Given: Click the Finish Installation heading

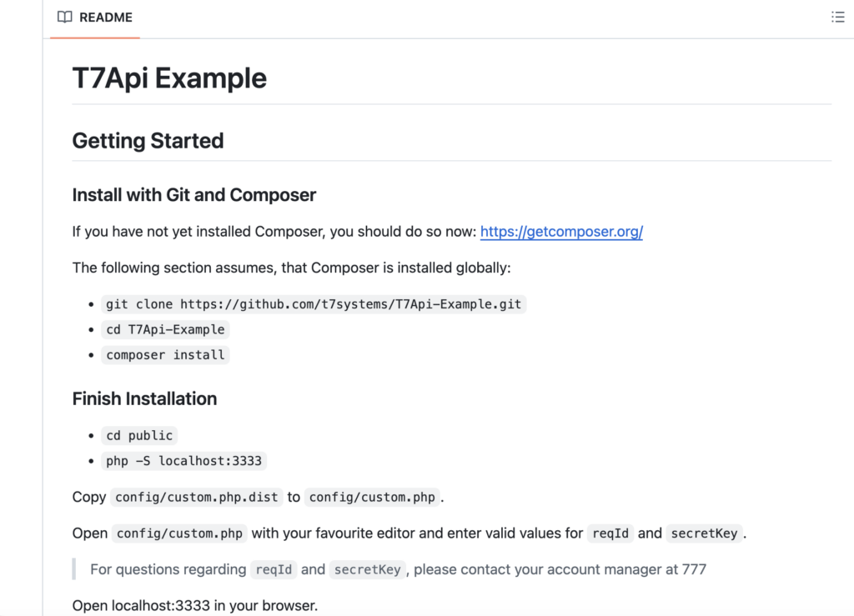Looking at the screenshot, I should click(x=144, y=398).
